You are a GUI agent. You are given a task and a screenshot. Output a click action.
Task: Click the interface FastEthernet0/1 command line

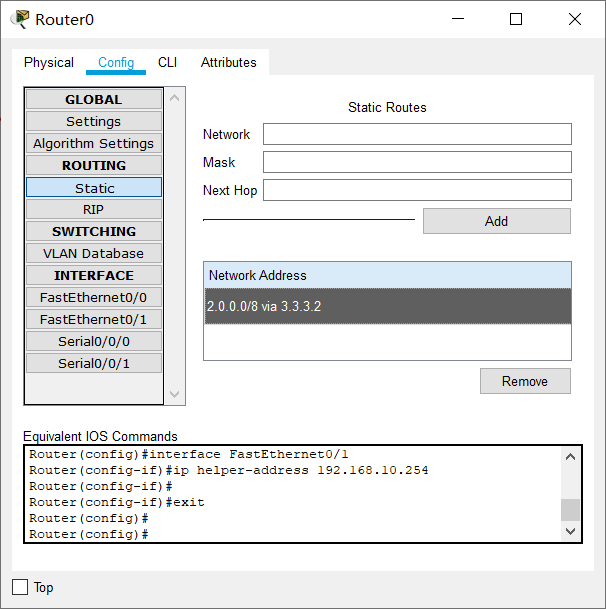point(189,454)
